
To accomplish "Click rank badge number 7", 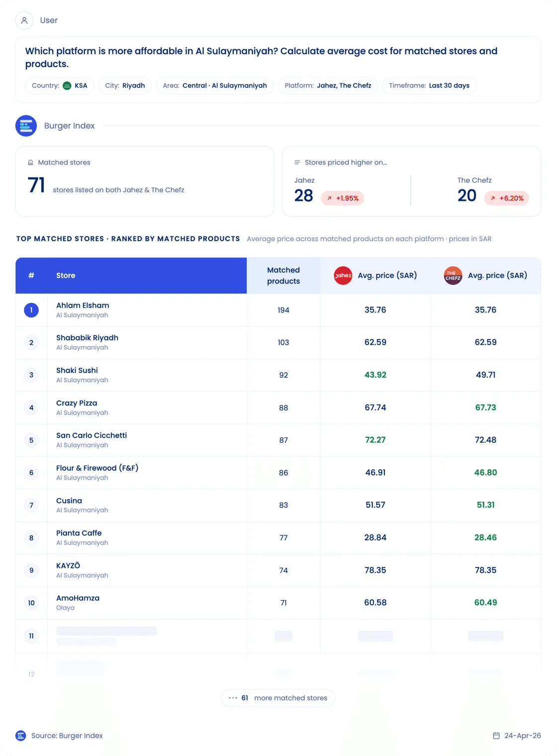I will click(31, 505).
